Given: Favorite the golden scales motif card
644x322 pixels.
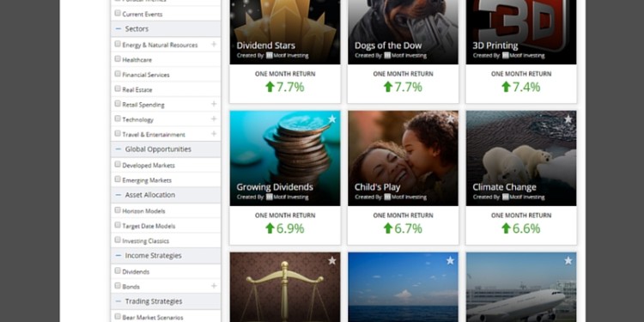Looking at the screenshot, I should coord(331,260).
